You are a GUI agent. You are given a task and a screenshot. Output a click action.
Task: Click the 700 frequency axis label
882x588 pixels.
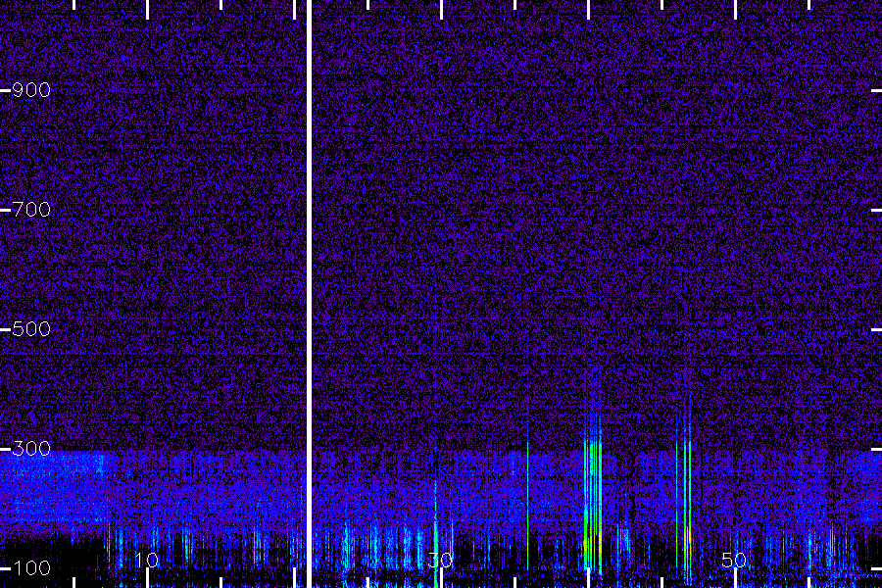click(31, 210)
